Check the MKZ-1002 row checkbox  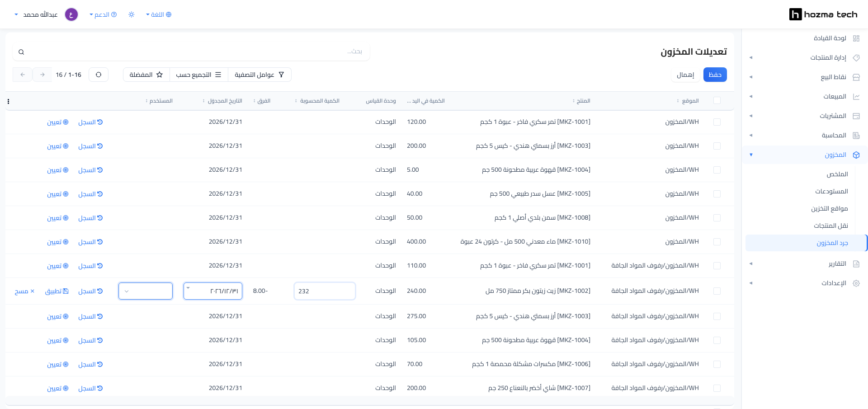pos(717,291)
